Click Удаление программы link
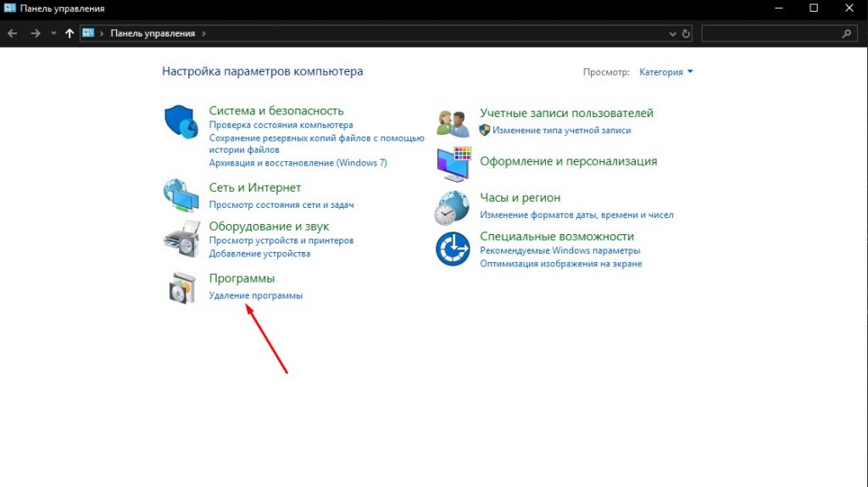Screen dimensions: 868x487 (256, 296)
